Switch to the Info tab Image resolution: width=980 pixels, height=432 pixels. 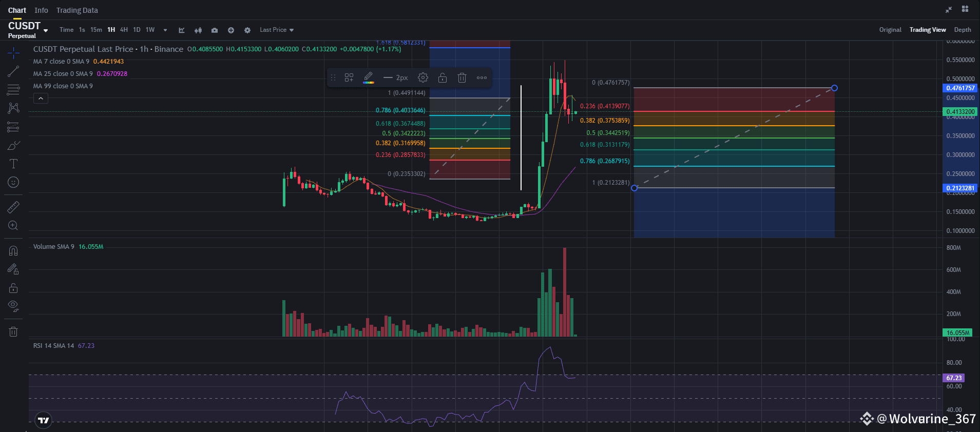(x=41, y=10)
